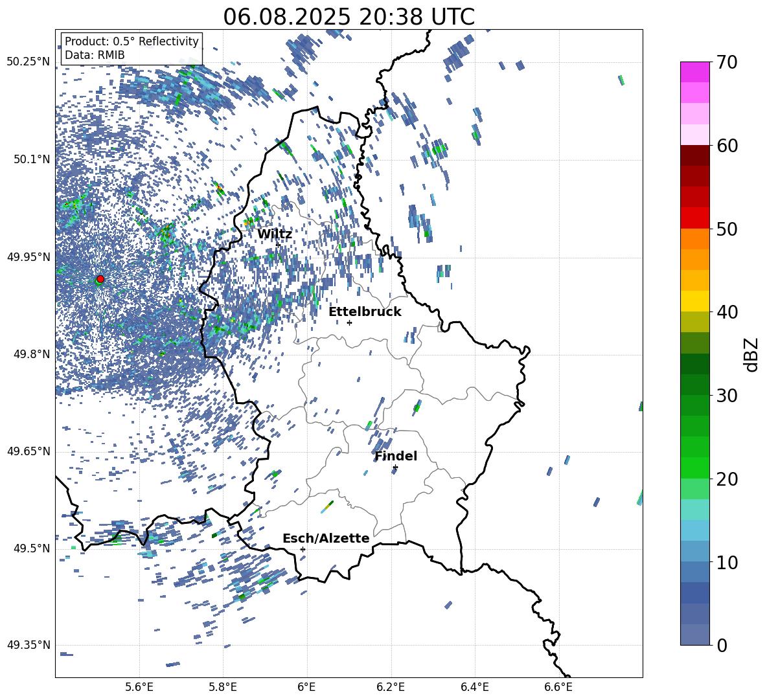Viewport: 767px width, 700px height.
Task: Click colorbar tick value 60
Action: pos(727,146)
